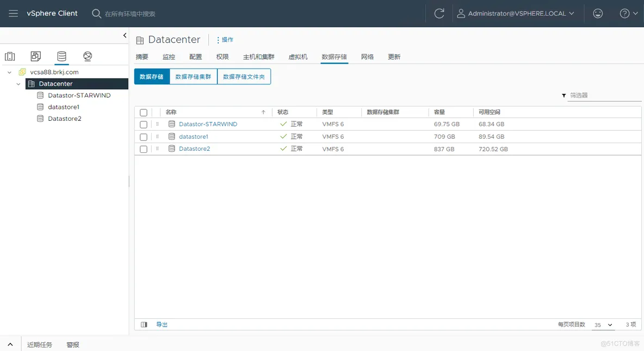The image size is (644, 351).
Task: Switch to Networking inventory icon
Action: [88, 56]
